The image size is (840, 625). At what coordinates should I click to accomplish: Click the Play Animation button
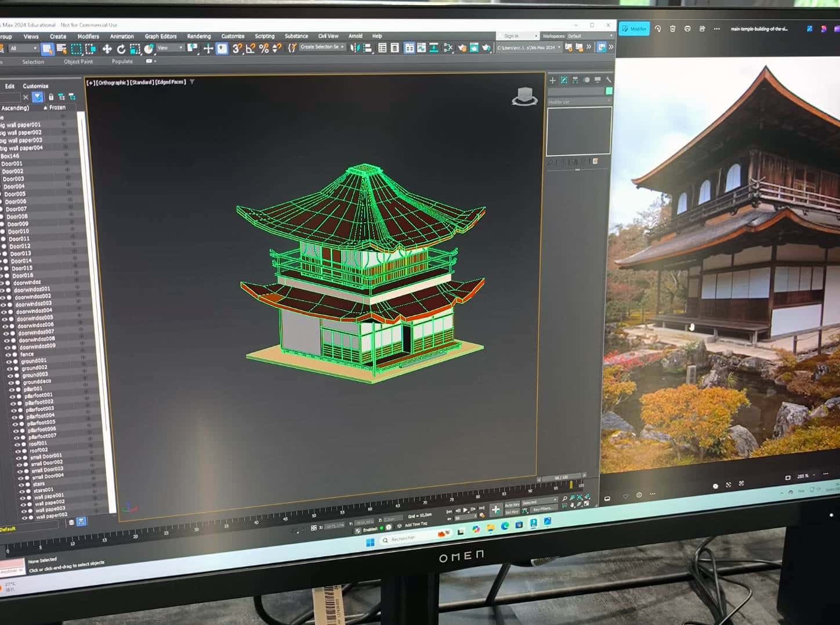(x=465, y=510)
